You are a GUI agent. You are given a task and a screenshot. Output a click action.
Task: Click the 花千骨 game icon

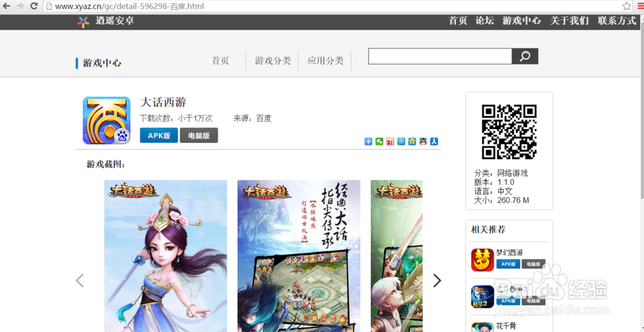point(482,327)
